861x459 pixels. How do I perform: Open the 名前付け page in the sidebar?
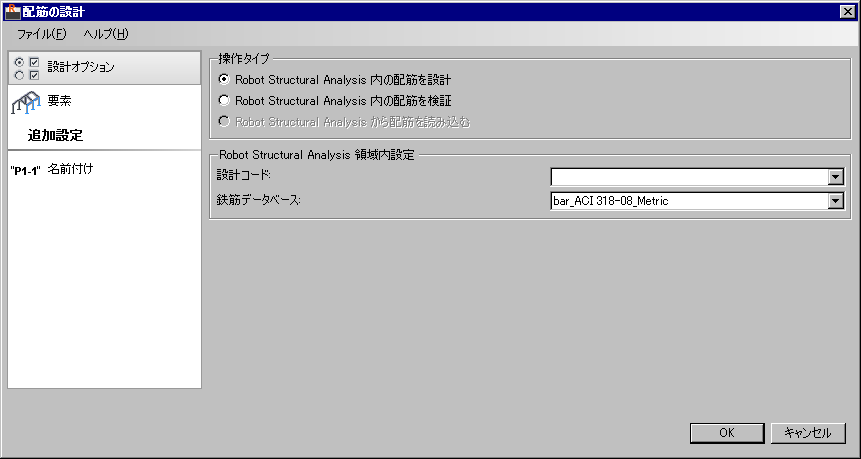coord(104,169)
